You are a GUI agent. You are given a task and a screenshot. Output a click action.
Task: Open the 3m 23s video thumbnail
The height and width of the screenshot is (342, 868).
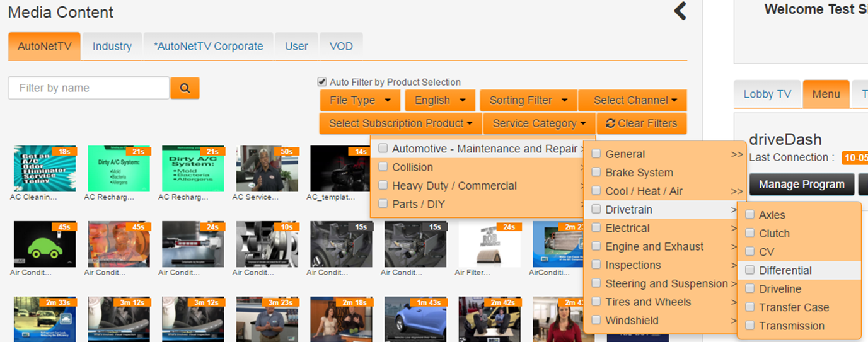[x=267, y=319]
